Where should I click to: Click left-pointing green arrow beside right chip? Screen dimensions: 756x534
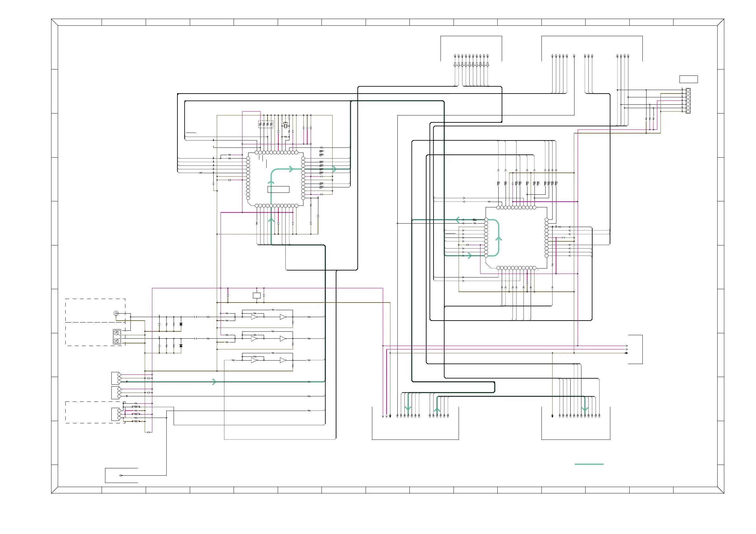click(457, 219)
